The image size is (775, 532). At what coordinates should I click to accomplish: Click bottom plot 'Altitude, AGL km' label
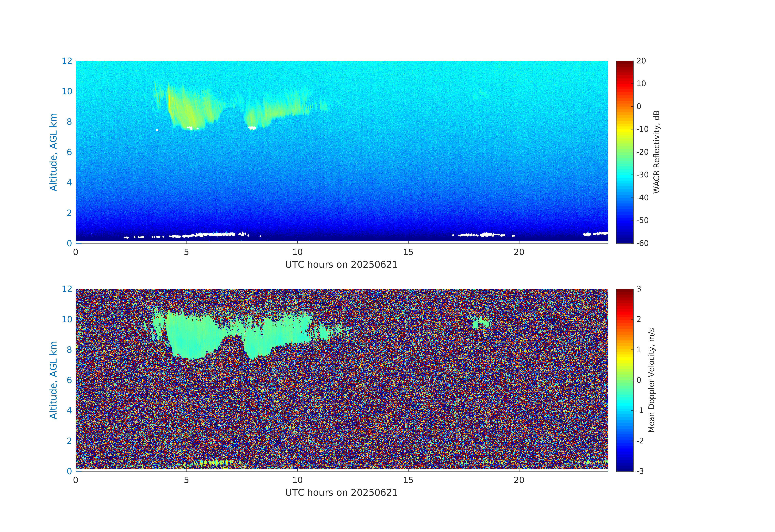[x=53, y=380]
